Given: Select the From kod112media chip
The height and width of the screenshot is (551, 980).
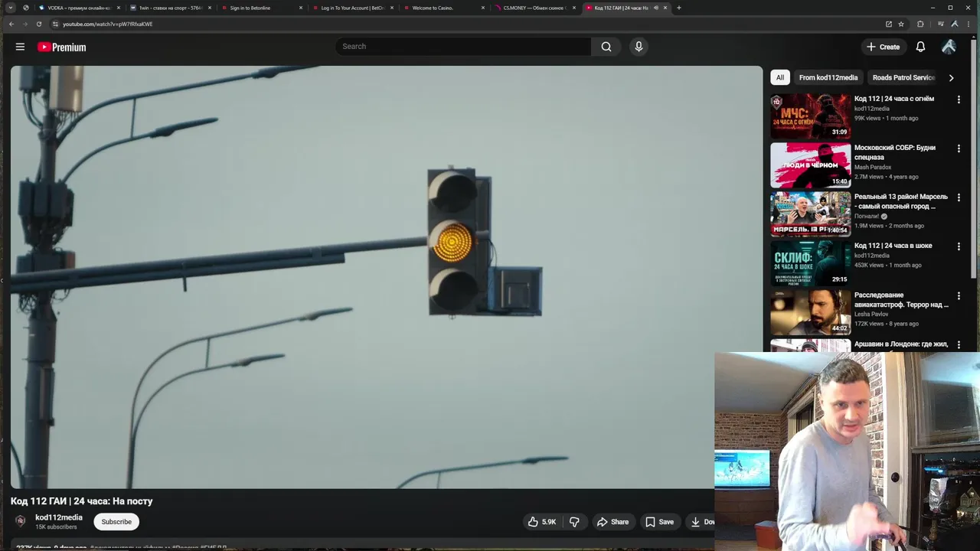Looking at the screenshot, I should pyautogui.click(x=828, y=77).
